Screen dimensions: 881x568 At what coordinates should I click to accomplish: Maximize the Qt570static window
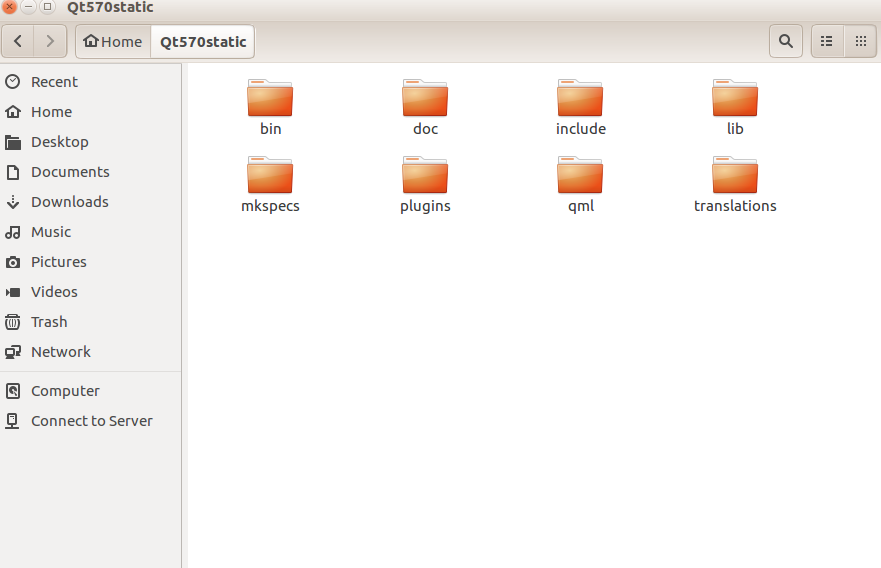point(48,6)
